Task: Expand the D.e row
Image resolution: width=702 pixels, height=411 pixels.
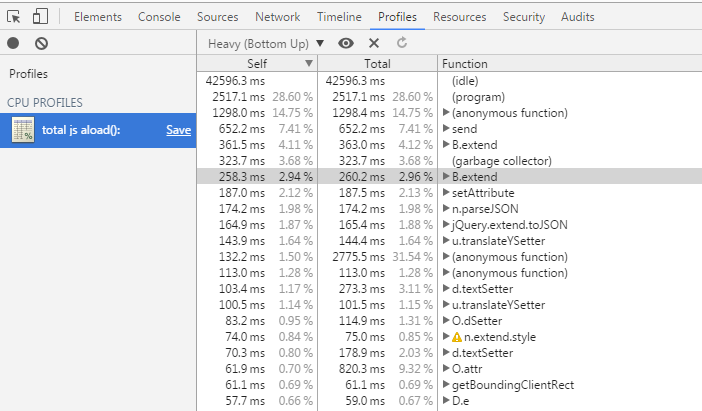Action: pos(446,401)
